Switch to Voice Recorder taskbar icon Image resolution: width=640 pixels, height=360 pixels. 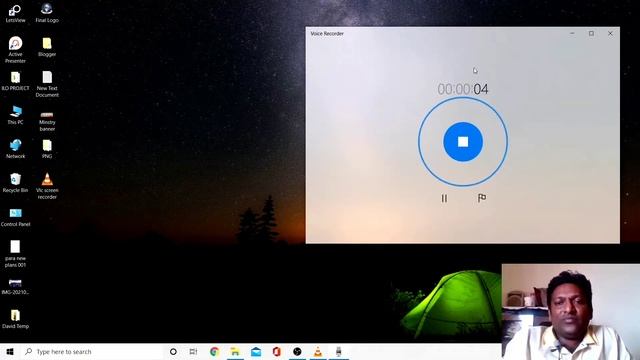point(339,351)
